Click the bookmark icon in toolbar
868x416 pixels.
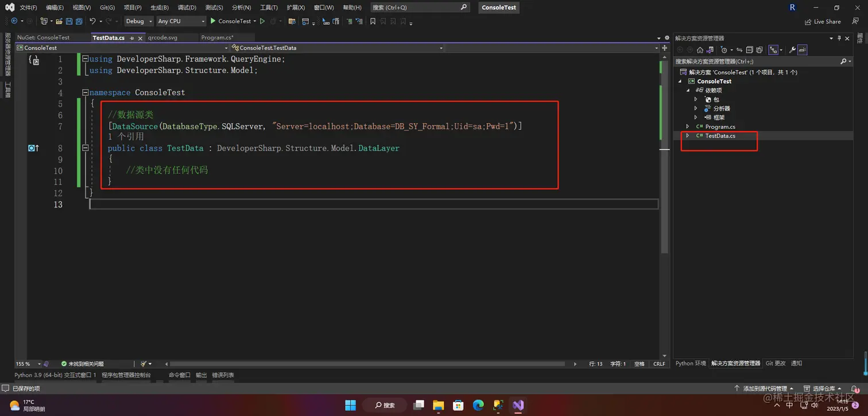click(x=373, y=21)
